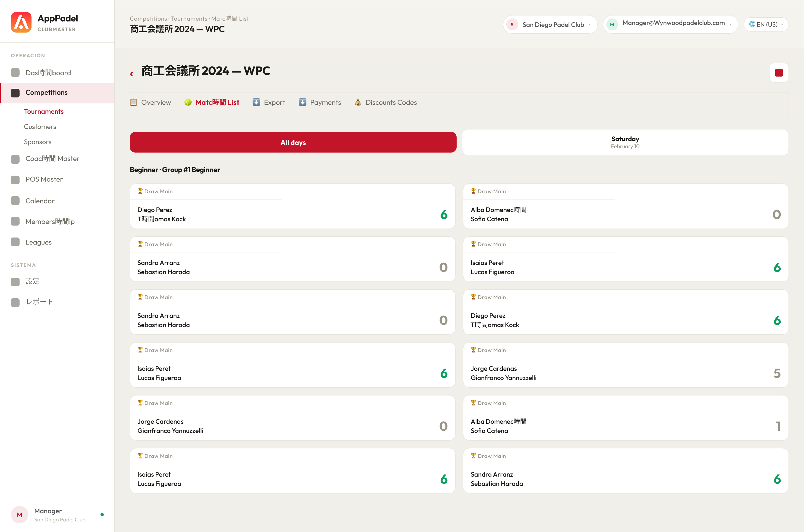This screenshot has width=804, height=532.
Task: Click 'Gianfranco Yannuzzelli' on the score 5 card
Action: click(x=504, y=378)
